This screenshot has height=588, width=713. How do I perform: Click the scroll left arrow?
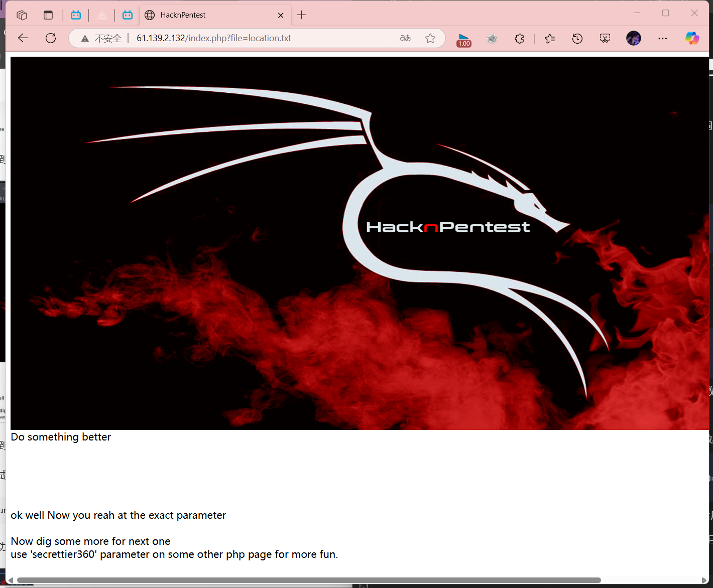click(11, 580)
